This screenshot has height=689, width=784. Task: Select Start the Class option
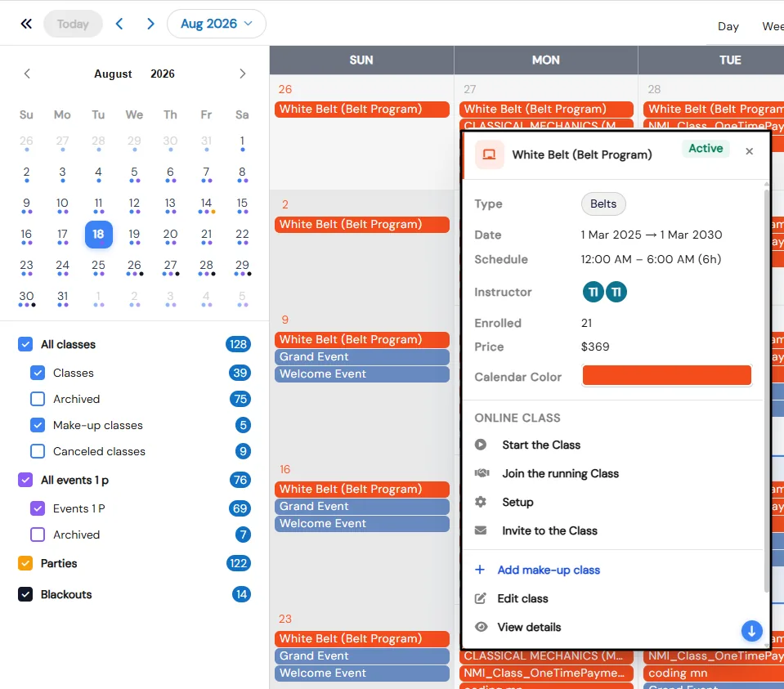tap(541, 445)
